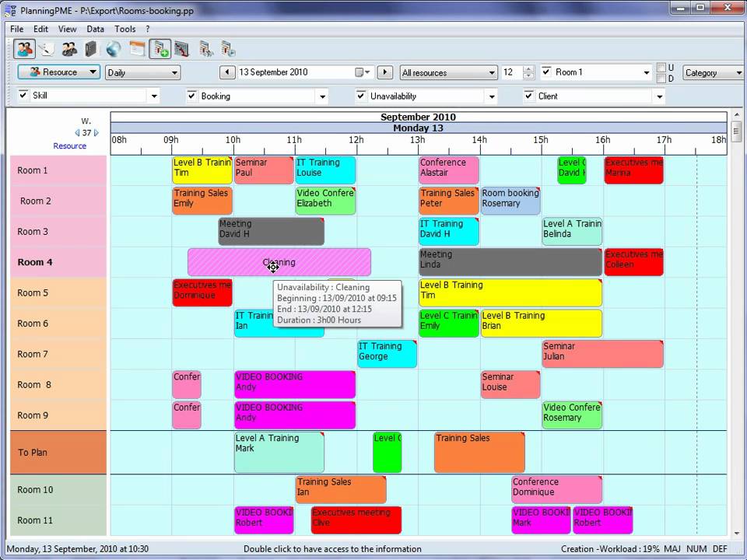
Task: Select the grey Meeting Linda block
Action: [510, 262]
